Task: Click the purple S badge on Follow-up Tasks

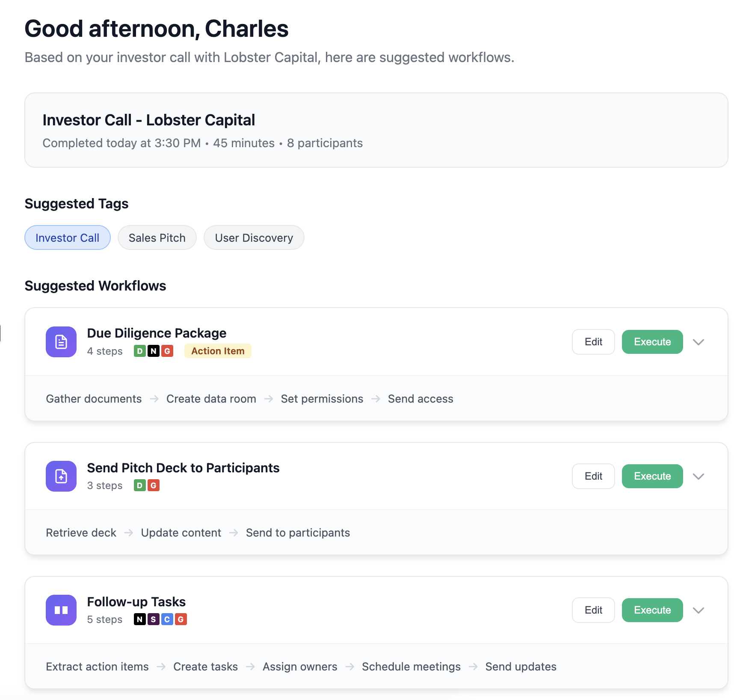Action: [154, 619]
